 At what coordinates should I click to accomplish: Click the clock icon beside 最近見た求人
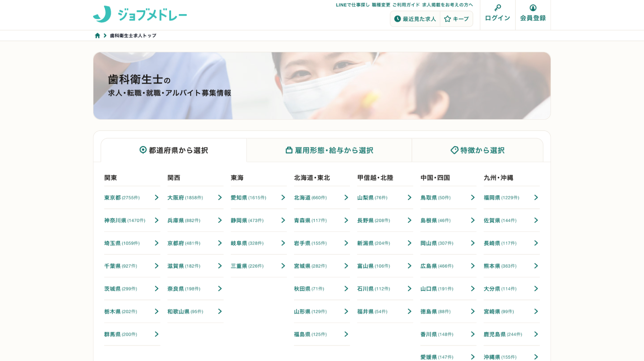[397, 19]
